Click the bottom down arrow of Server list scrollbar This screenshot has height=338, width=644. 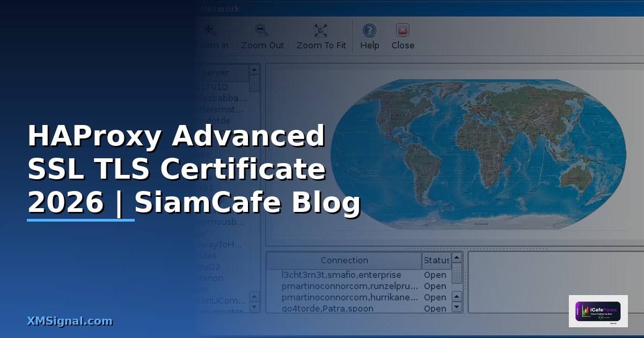(254, 307)
